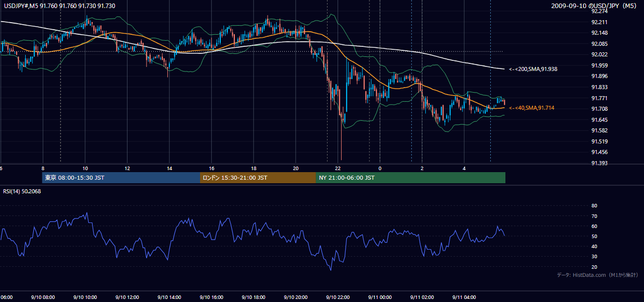The image size is (644, 302).
Task: Click price axis value 92.022
Action: [x=600, y=54]
